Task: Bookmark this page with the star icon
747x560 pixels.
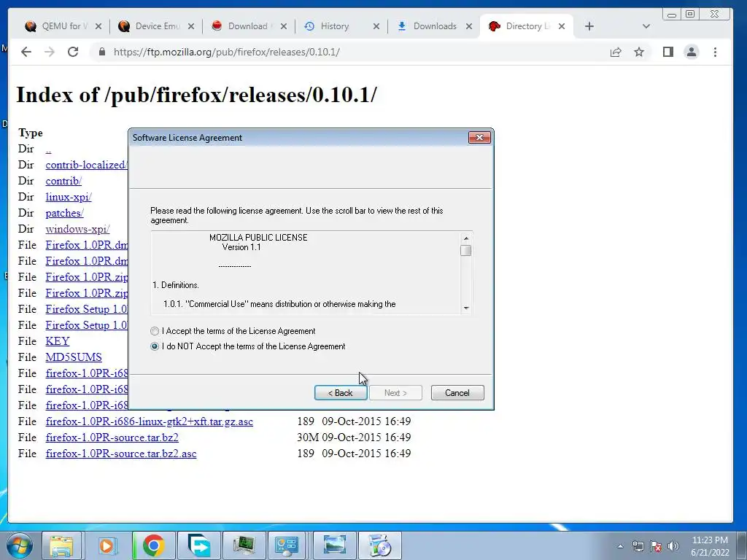Action: point(639,52)
